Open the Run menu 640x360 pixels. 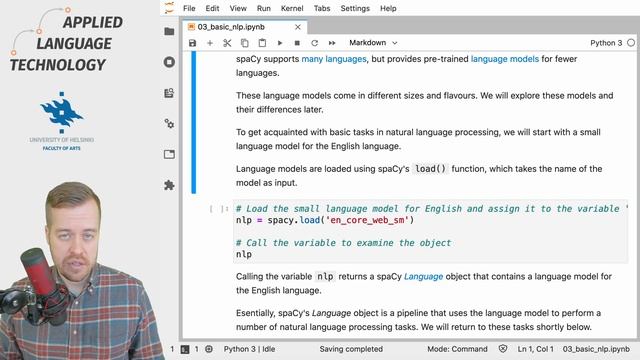pos(264,8)
